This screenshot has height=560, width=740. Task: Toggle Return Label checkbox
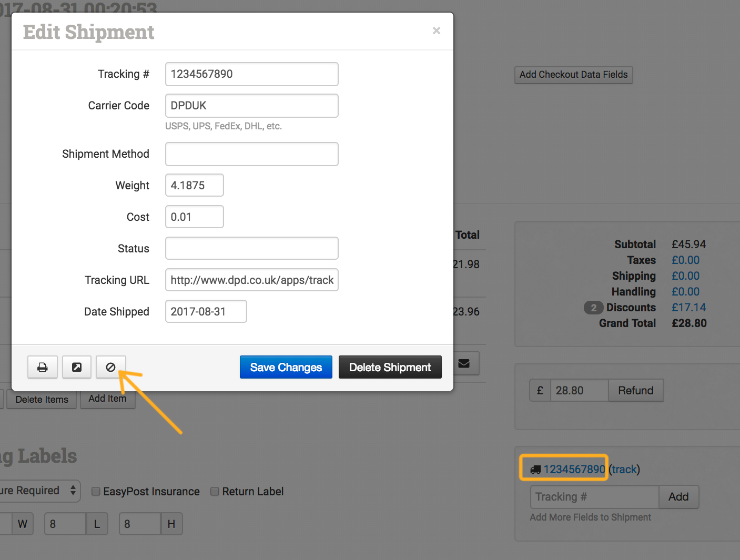click(215, 492)
